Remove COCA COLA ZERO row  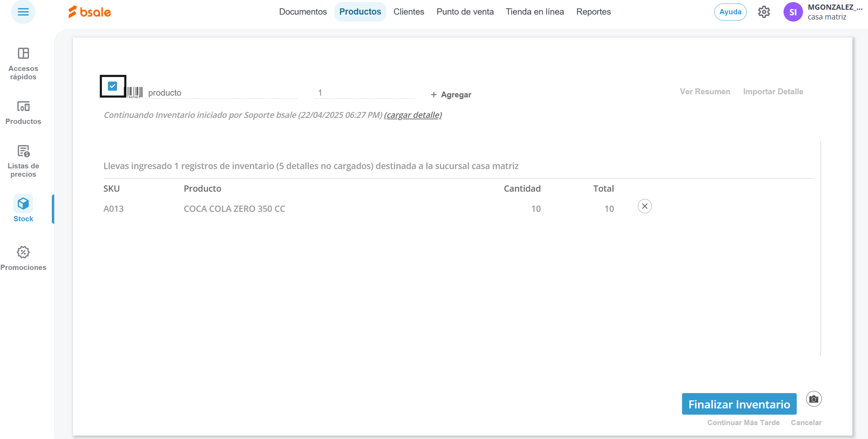644,206
